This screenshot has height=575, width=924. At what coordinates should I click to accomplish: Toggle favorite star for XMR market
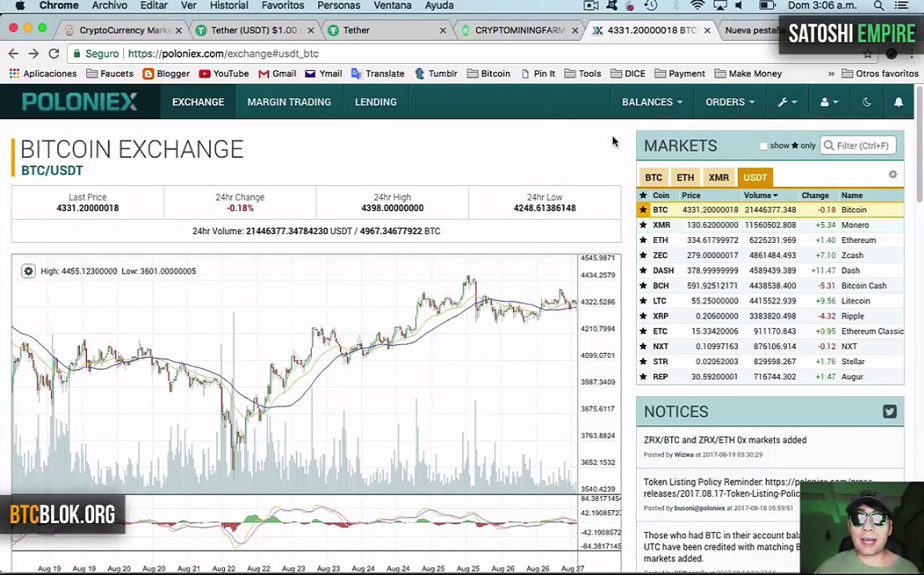click(x=643, y=225)
